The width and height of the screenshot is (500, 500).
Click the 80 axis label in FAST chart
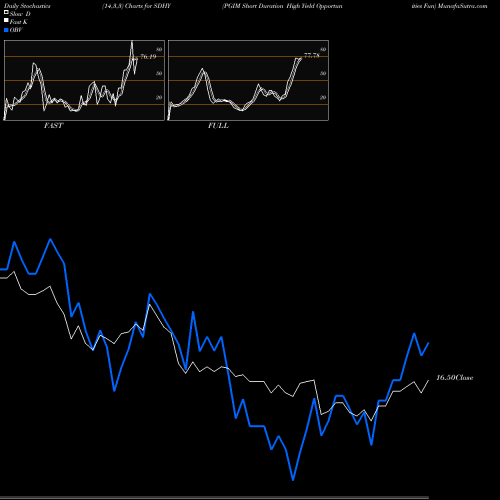pos(159,49)
